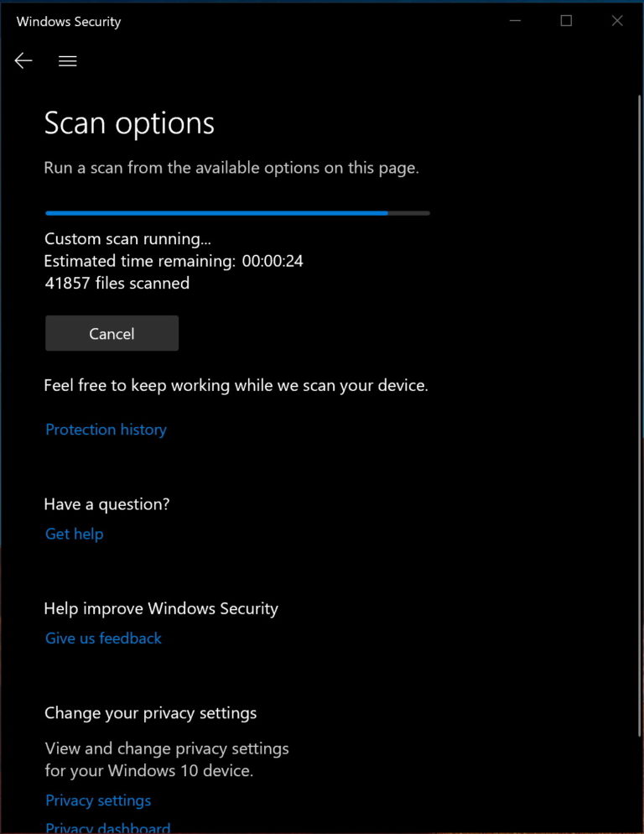Click Get help under Have a question
The image size is (644, 834).
click(x=74, y=534)
